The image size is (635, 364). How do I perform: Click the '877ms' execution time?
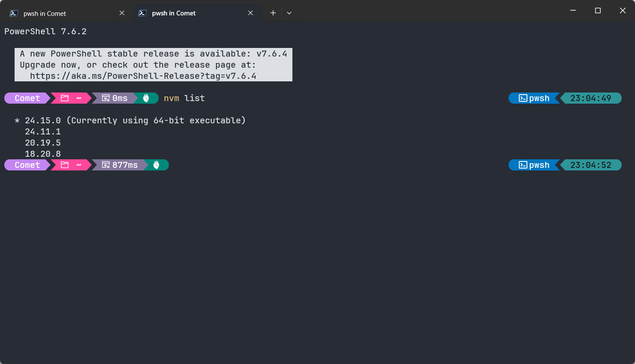(125, 165)
